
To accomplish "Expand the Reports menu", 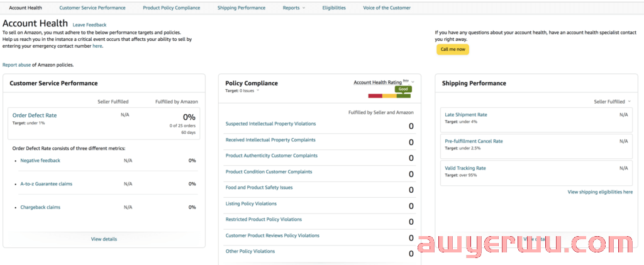I will (294, 8).
